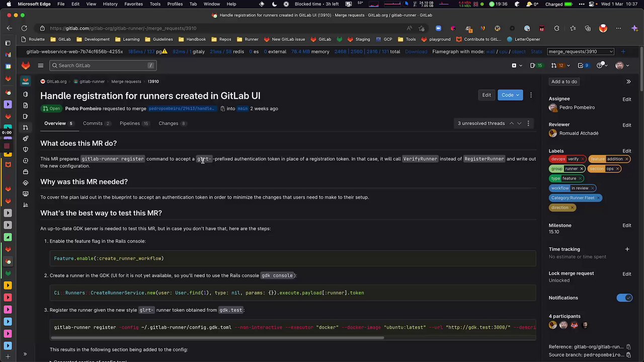Switch to the Pipelines tab

(134, 123)
